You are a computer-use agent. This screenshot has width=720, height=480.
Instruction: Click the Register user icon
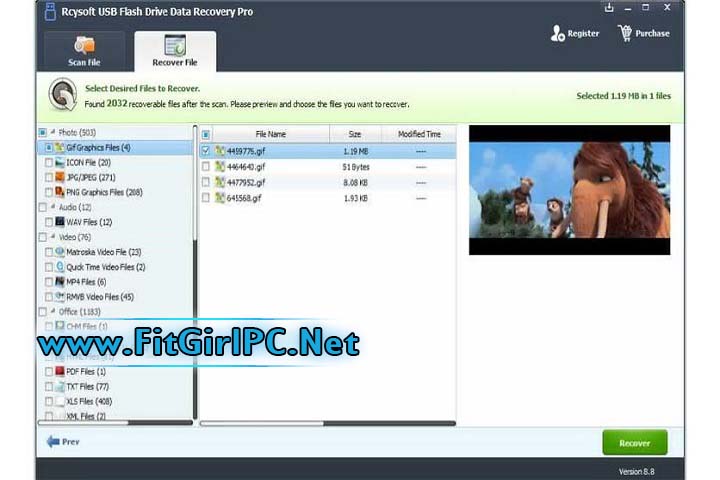tap(558, 33)
